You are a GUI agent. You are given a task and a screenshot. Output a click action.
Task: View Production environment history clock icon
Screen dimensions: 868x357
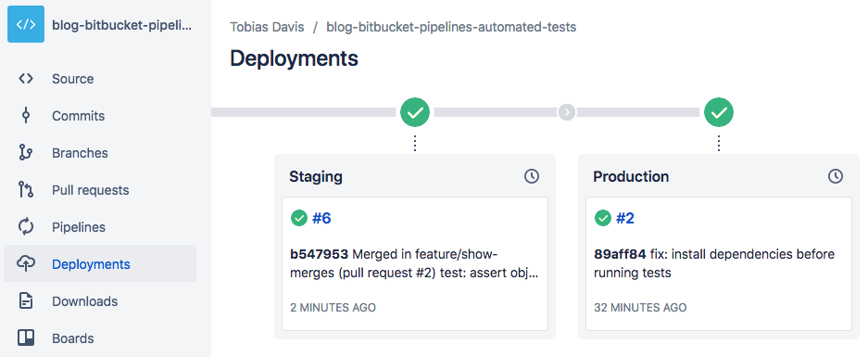click(x=836, y=176)
